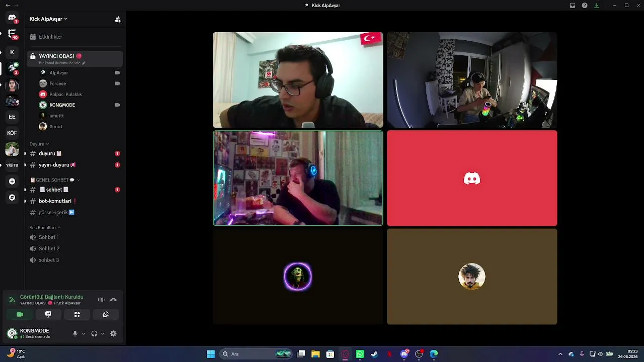Open the YİĞİTB server in the server list

pos(12,165)
